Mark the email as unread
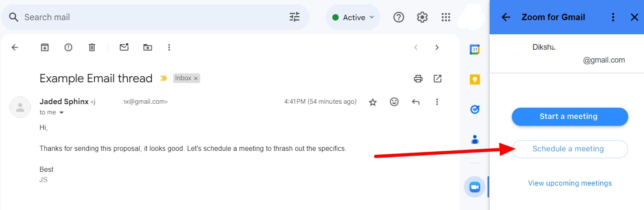This screenshot has height=210, width=644. click(124, 47)
